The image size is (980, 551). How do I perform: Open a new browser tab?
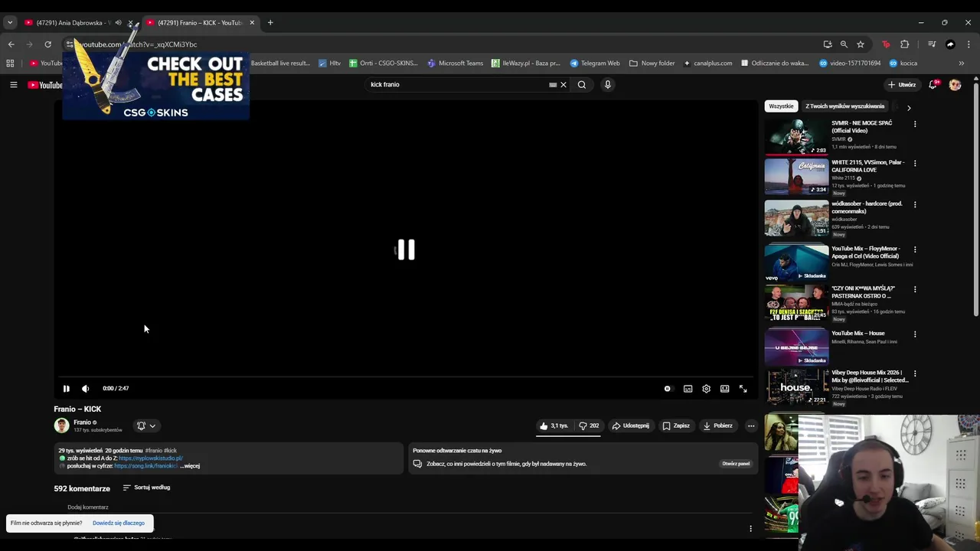(270, 22)
